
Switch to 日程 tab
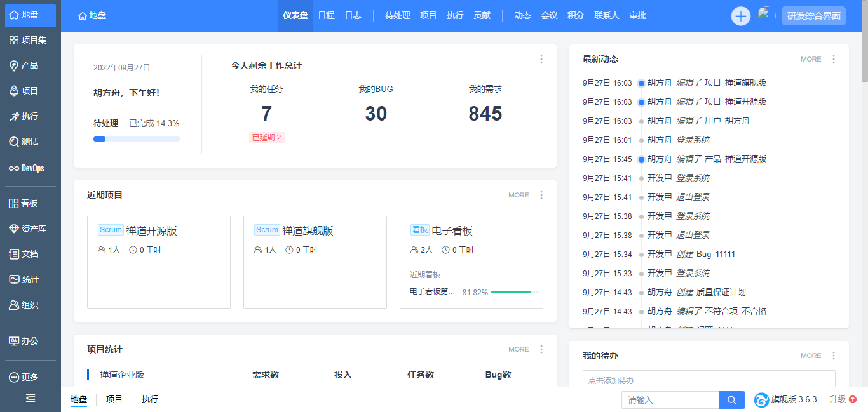(x=327, y=16)
